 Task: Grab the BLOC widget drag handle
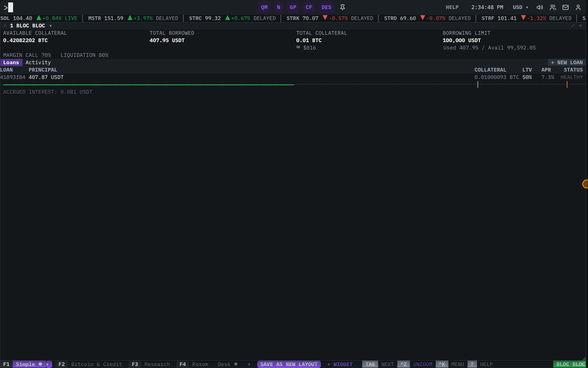[x=5, y=26]
